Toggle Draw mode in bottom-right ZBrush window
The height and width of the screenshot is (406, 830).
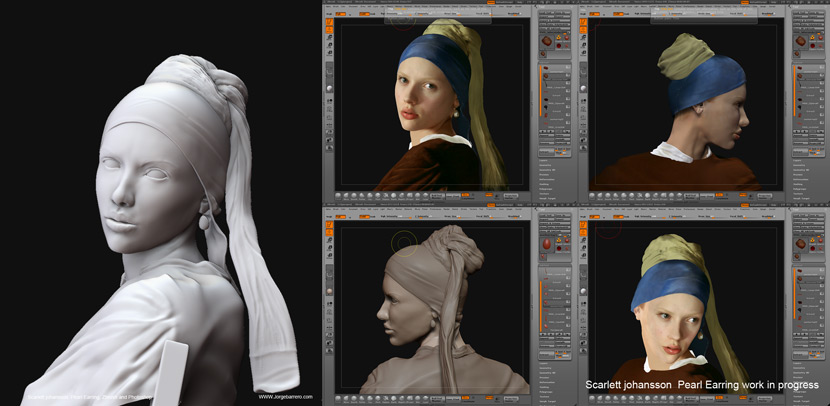tap(583, 233)
